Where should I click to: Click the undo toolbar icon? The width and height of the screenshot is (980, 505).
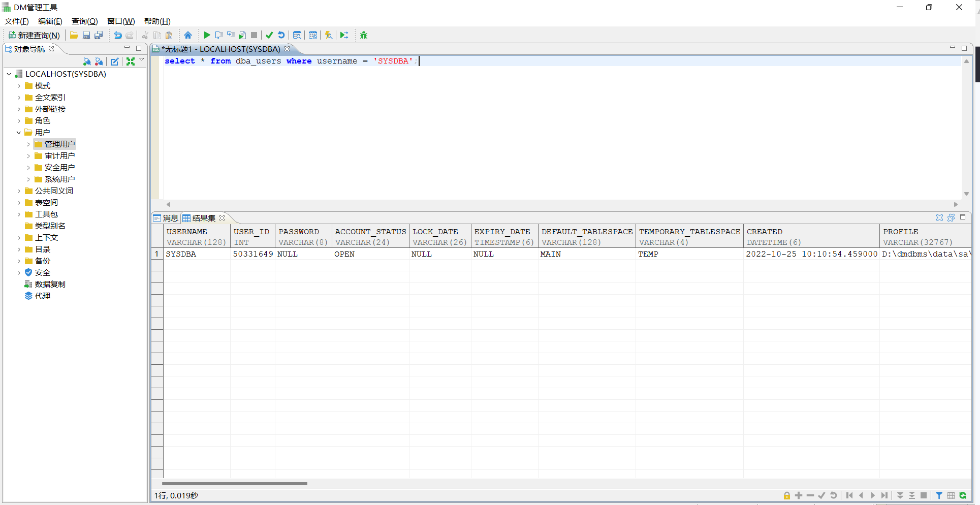pos(118,35)
